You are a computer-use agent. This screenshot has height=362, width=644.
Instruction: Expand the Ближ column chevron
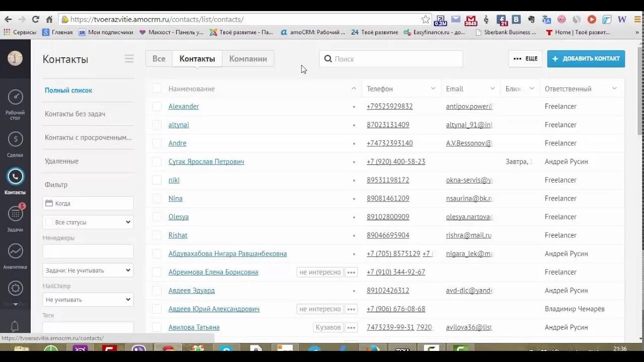tap(531, 88)
